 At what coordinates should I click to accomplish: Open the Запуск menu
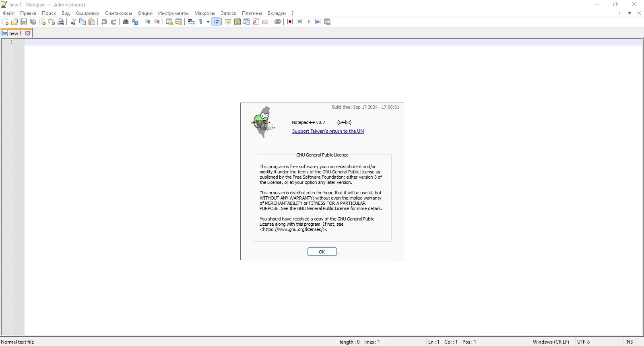229,13
